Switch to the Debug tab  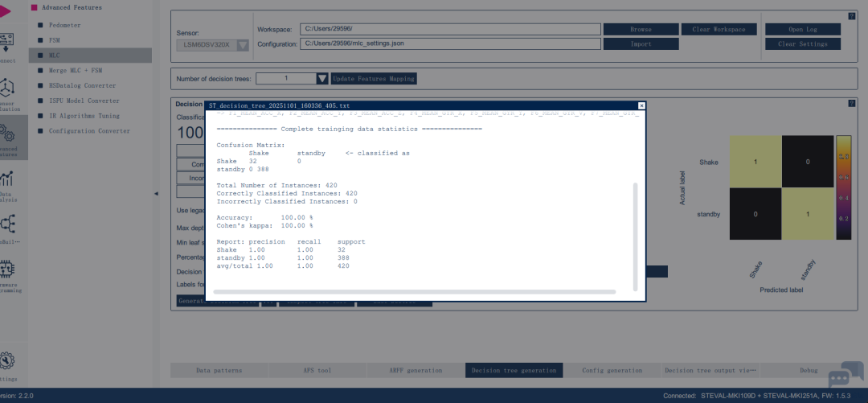(x=809, y=370)
